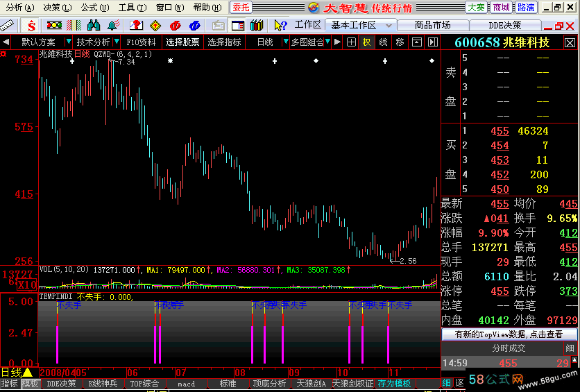Open the books library icon
Screen dimensions: 580x392
[x=257, y=25]
